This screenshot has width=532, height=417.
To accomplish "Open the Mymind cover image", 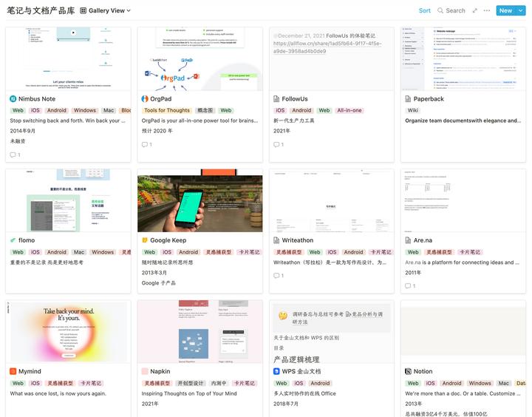I will 68,331.
